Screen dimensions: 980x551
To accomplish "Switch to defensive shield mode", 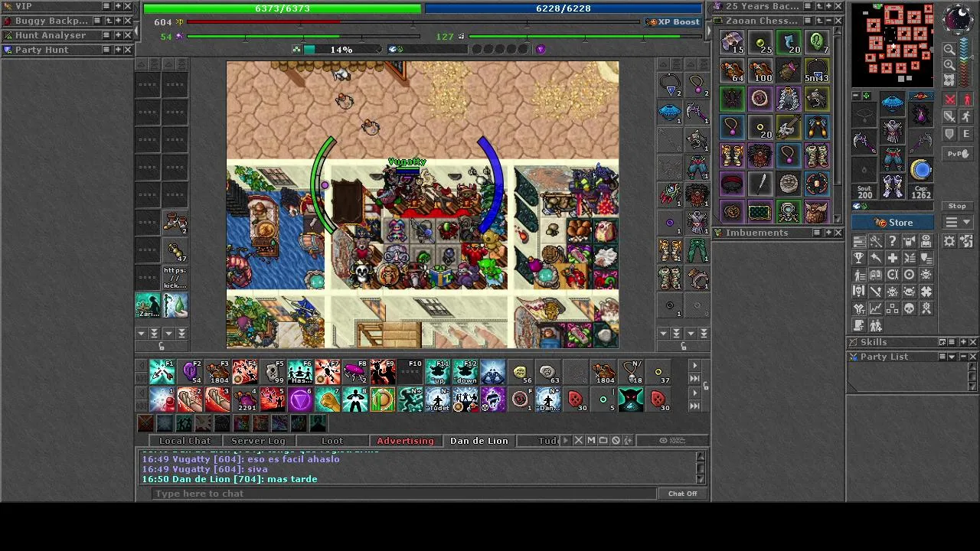I will click(949, 134).
